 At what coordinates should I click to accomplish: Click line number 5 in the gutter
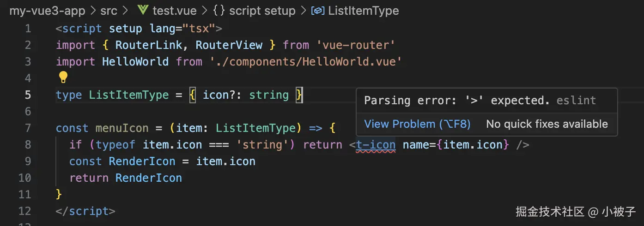point(28,95)
